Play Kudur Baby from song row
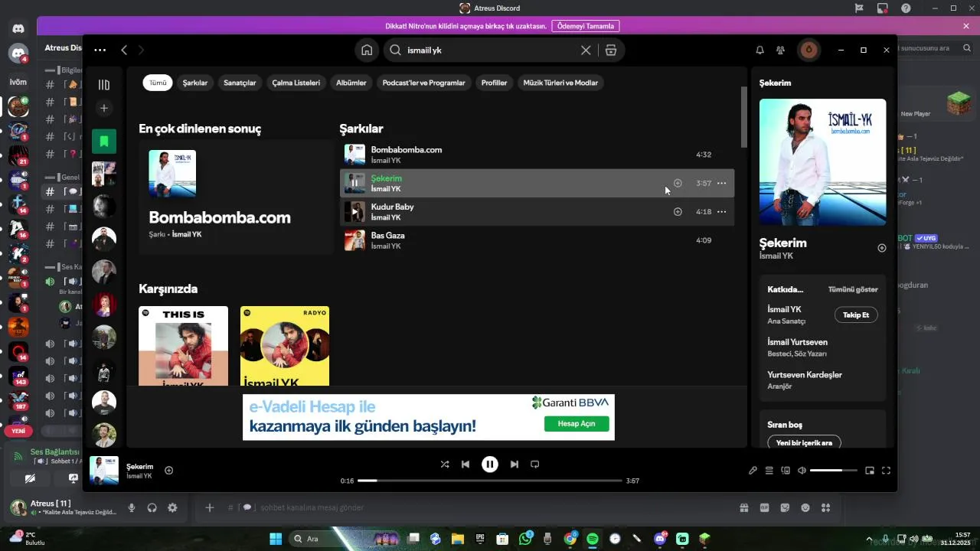 [354, 212]
